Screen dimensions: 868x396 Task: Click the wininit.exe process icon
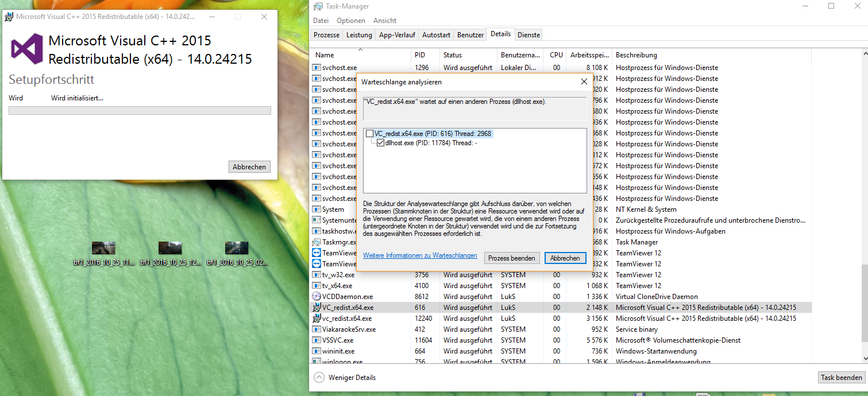click(x=317, y=351)
